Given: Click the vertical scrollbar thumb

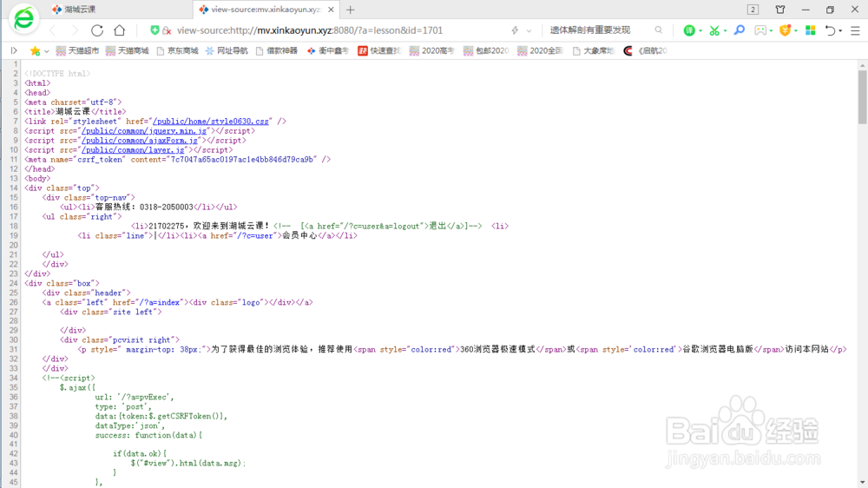Looking at the screenshot, I should (863, 97).
